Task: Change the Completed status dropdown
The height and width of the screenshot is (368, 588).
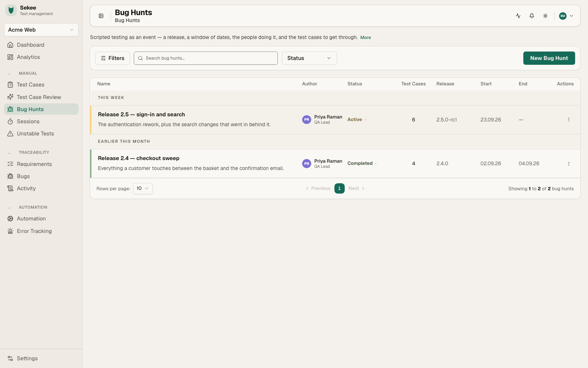Action: (362, 163)
